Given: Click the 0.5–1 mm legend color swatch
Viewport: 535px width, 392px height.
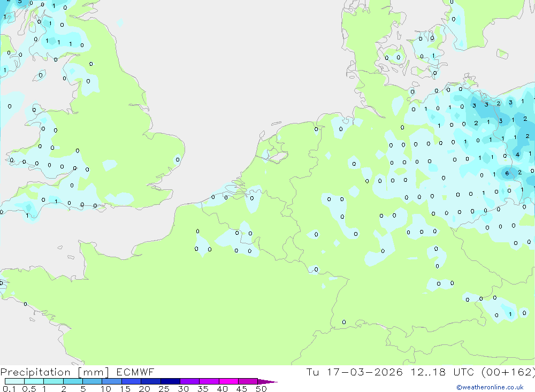Looking at the screenshot, I should (x=34, y=381).
